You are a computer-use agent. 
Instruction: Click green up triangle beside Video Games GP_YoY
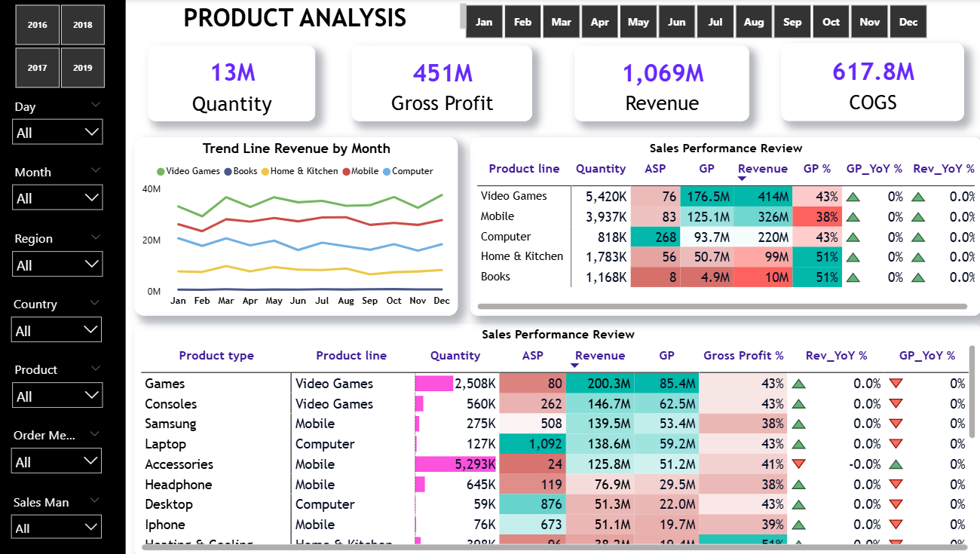tap(853, 197)
